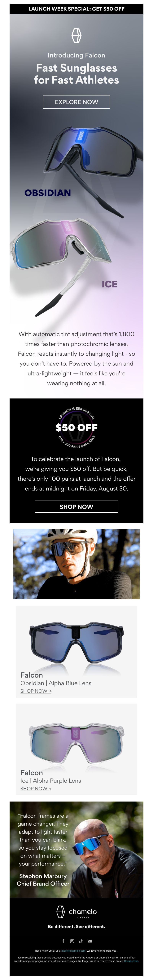The height and width of the screenshot is (980, 153).
Task: Open the Instagram icon link
Action: click(72, 941)
